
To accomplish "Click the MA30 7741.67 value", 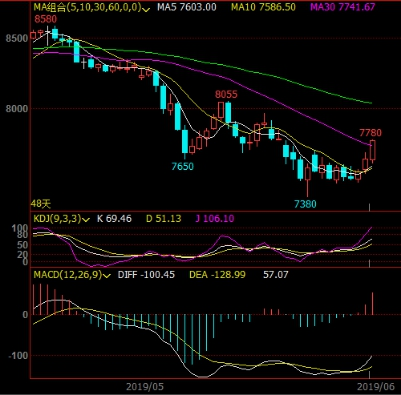I will point(343,7).
